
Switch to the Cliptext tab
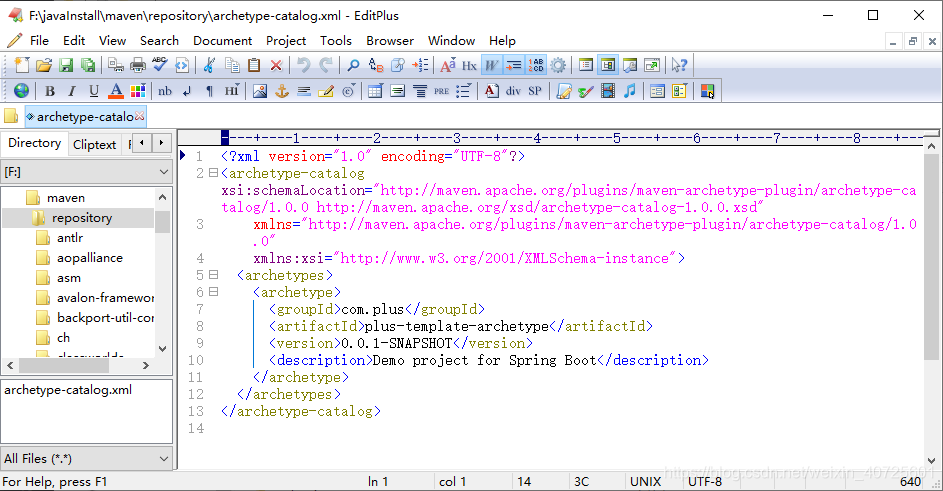94,144
